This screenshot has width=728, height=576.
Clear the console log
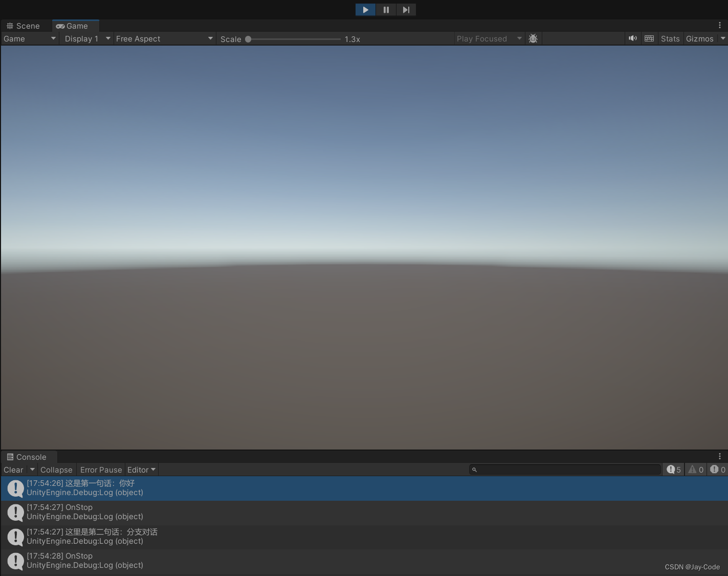point(13,470)
